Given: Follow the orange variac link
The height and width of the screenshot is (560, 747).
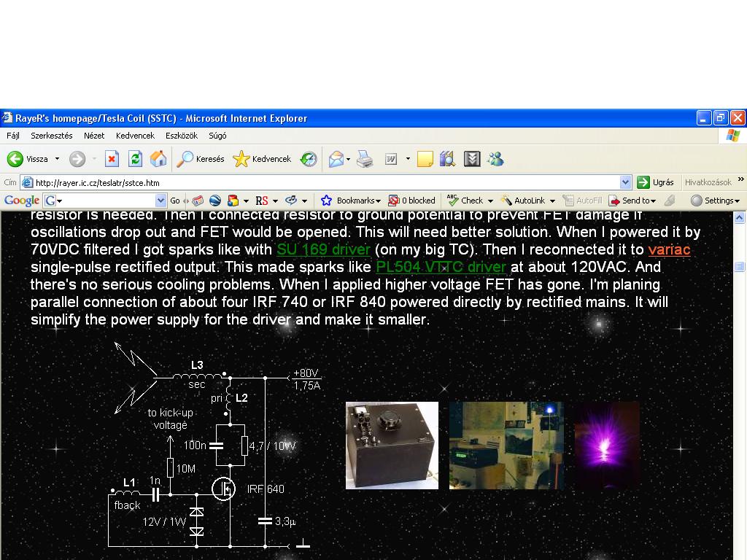Looking at the screenshot, I should coord(669,249).
